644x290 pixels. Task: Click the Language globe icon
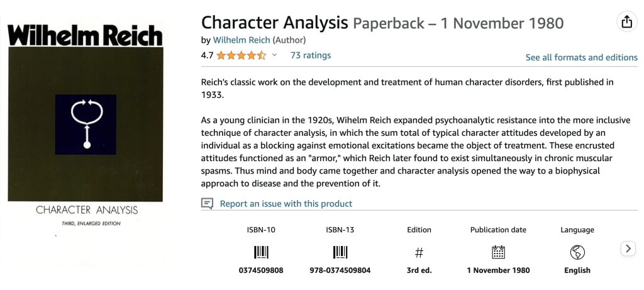tap(577, 252)
